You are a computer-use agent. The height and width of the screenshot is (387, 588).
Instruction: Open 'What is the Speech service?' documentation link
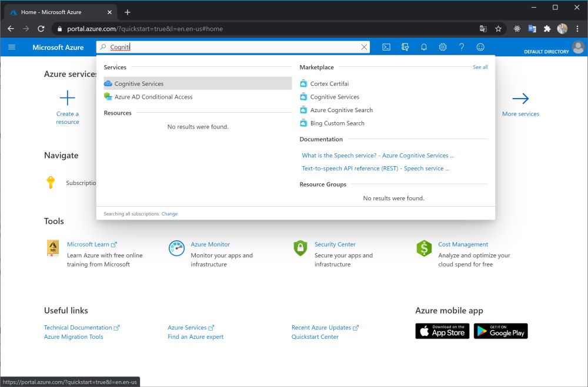click(377, 155)
